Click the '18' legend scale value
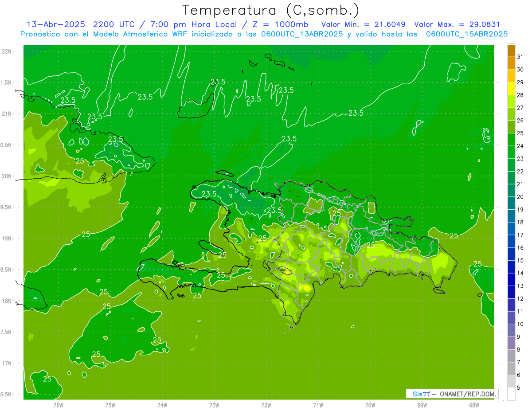The width and height of the screenshot is (532, 411). pos(520,222)
